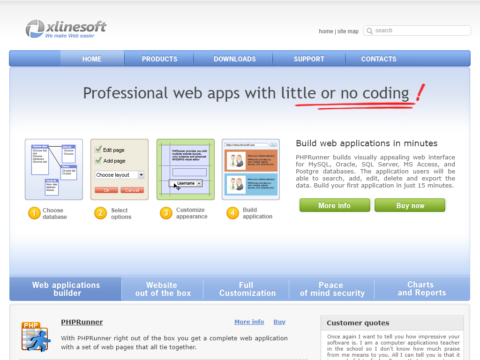
Task: Click the search magnifier icon
Action: pyautogui.click(x=369, y=31)
